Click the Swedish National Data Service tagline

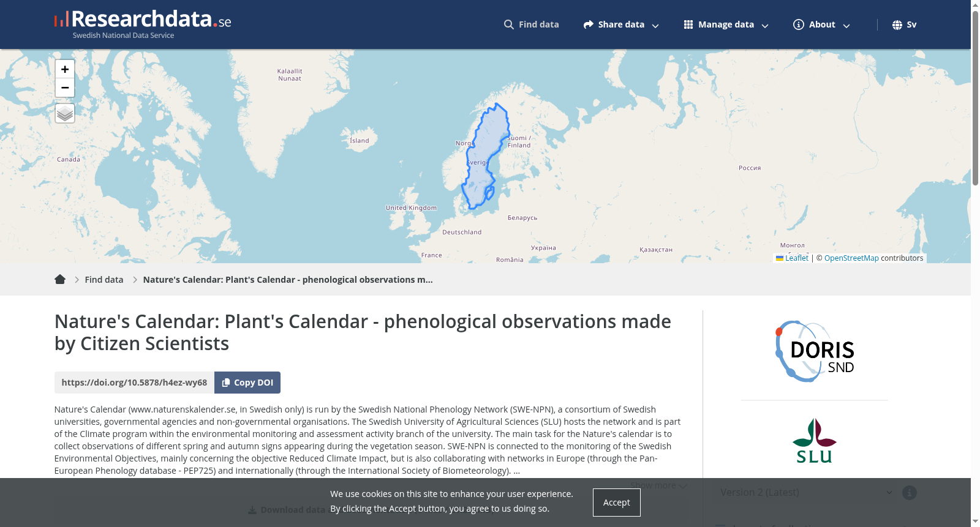[123, 36]
